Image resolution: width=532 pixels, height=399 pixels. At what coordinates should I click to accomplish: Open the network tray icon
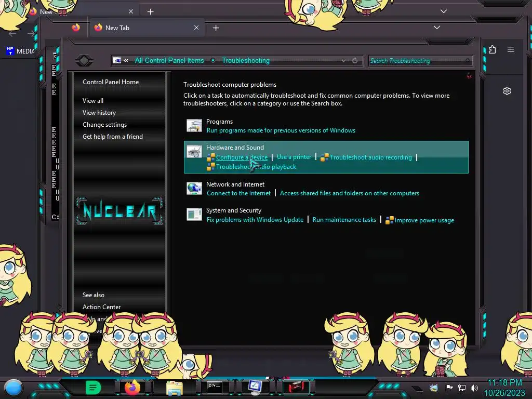(x=462, y=388)
